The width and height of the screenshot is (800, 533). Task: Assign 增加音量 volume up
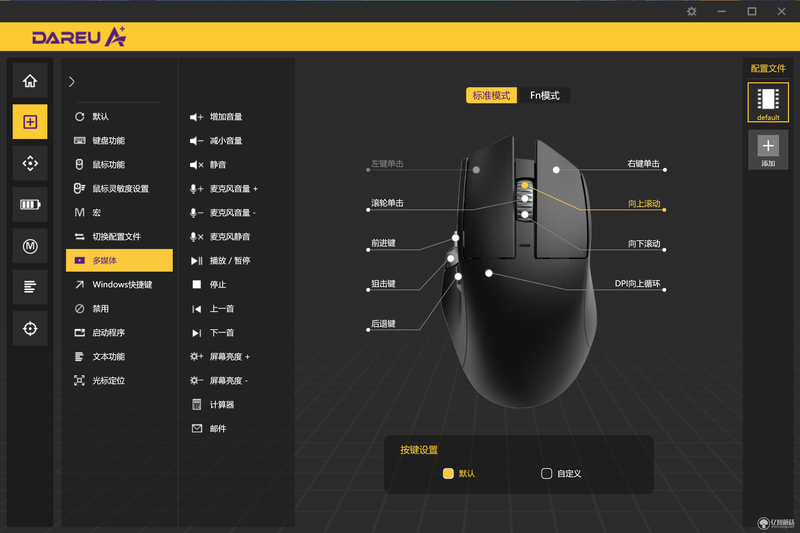[216, 117]
